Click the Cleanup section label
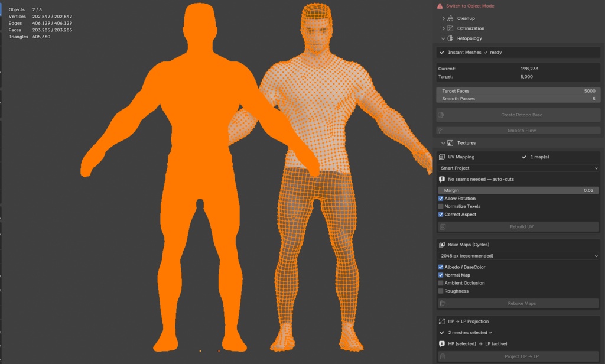Image resolution: width=605 pixels, height=364 pixels. [466, 18]
